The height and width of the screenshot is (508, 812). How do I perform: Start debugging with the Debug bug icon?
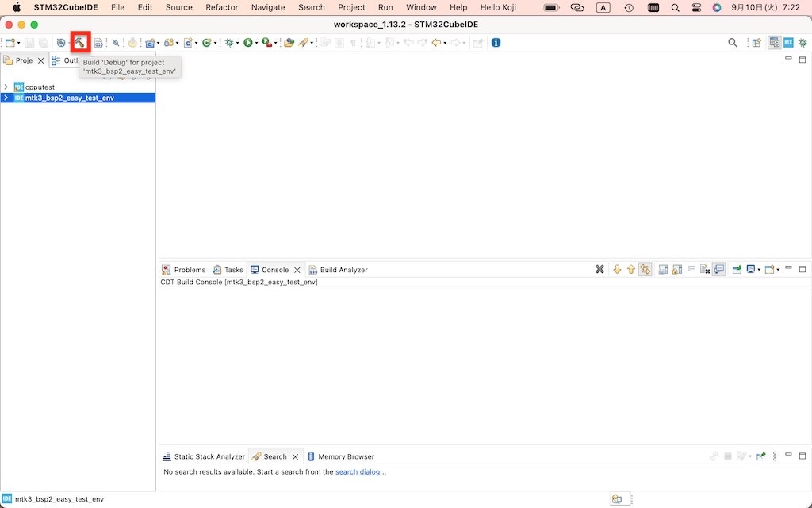tap(228, 43)
